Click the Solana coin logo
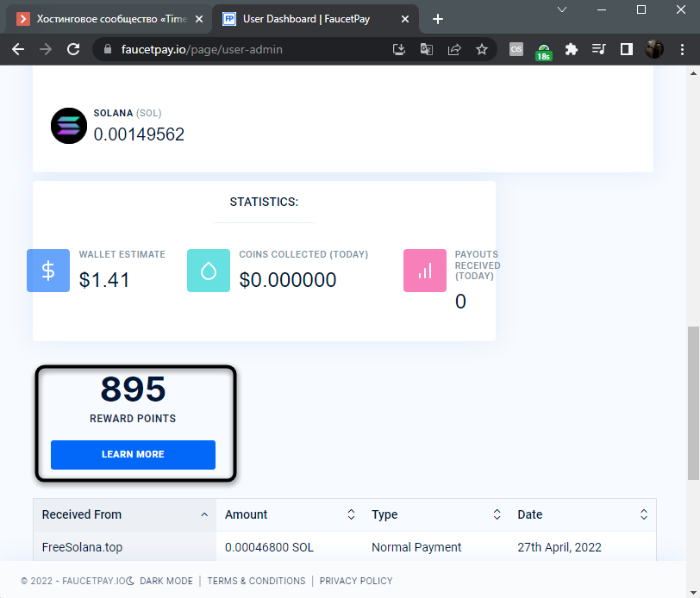This screenshot has width=700, height=598. tap(69, 126)
